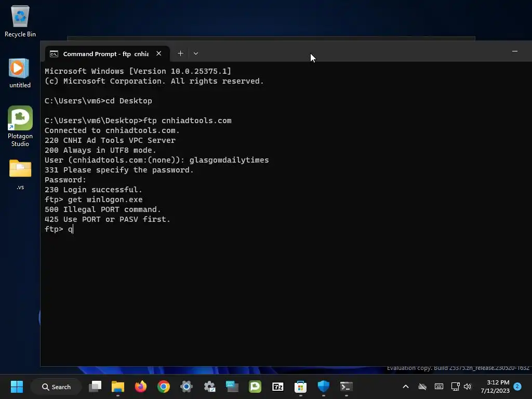Switch to the Command Prompt - ftp tab
532x399 pixels.
105,54
